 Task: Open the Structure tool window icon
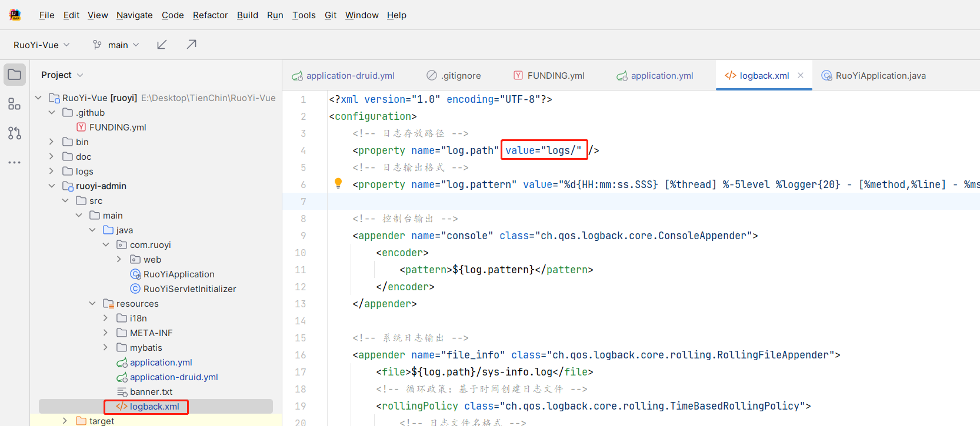tap(15, 104)
